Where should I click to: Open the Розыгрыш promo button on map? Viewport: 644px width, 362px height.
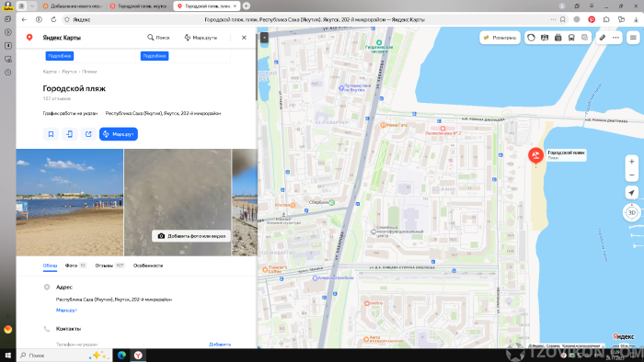(x=500, y=38)
